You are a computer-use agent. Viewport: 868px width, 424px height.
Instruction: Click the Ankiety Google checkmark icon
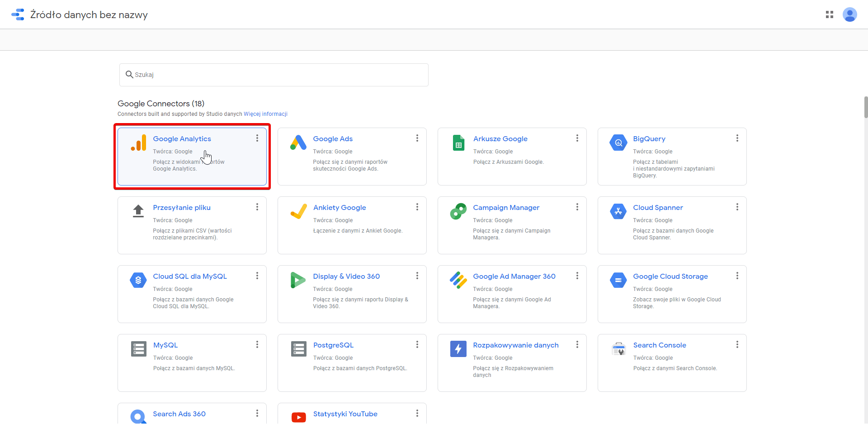point(298,211)
